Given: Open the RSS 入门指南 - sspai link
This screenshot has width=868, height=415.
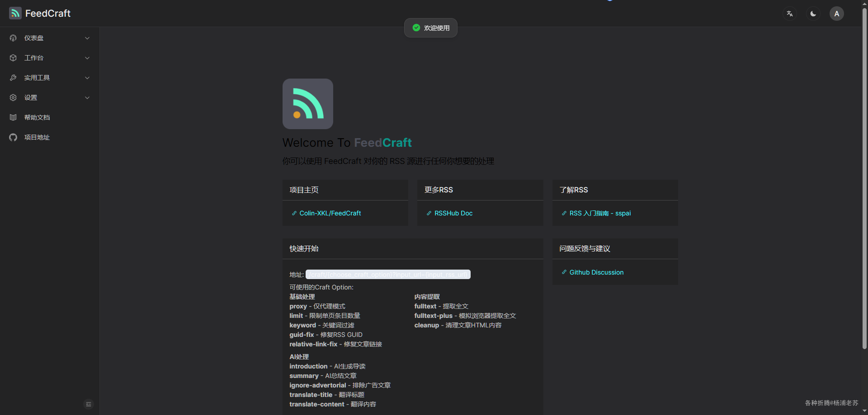Looking at the screenshot, I should click(x=600, y=213).
